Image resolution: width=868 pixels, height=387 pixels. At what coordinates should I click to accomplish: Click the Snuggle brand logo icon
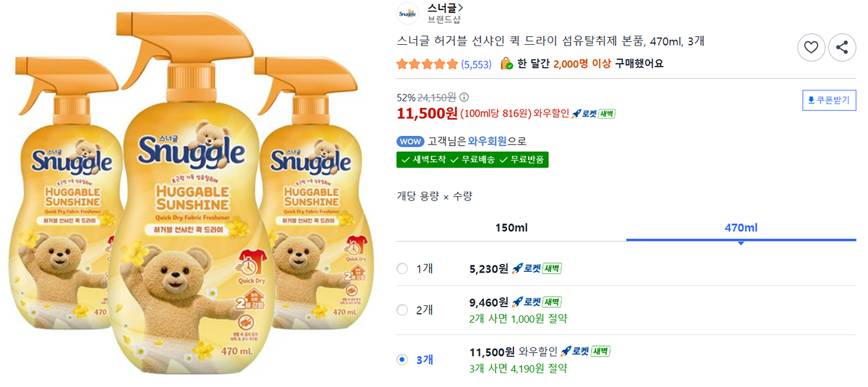[408, 13]
